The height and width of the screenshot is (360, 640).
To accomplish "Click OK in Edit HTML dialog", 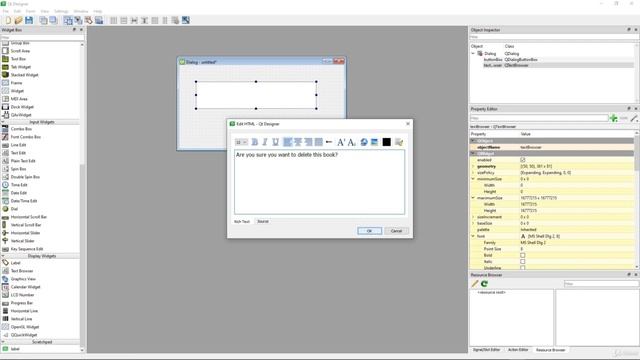I will pyautogui.click(x=369, y=231).
